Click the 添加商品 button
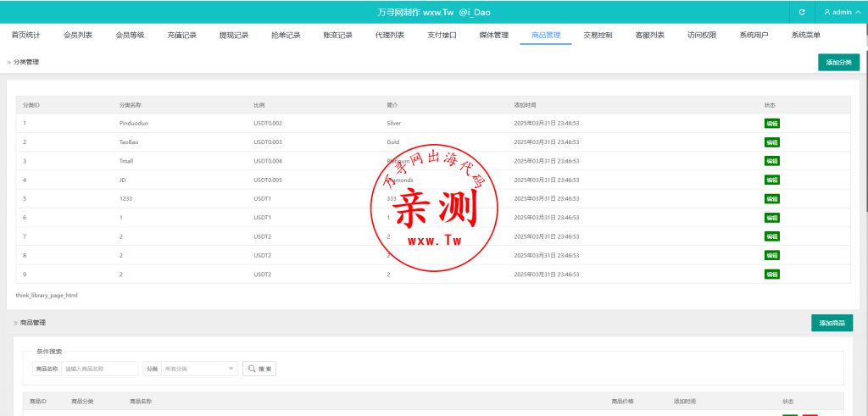This screenshot has width=868, height=416. point(832,323)
